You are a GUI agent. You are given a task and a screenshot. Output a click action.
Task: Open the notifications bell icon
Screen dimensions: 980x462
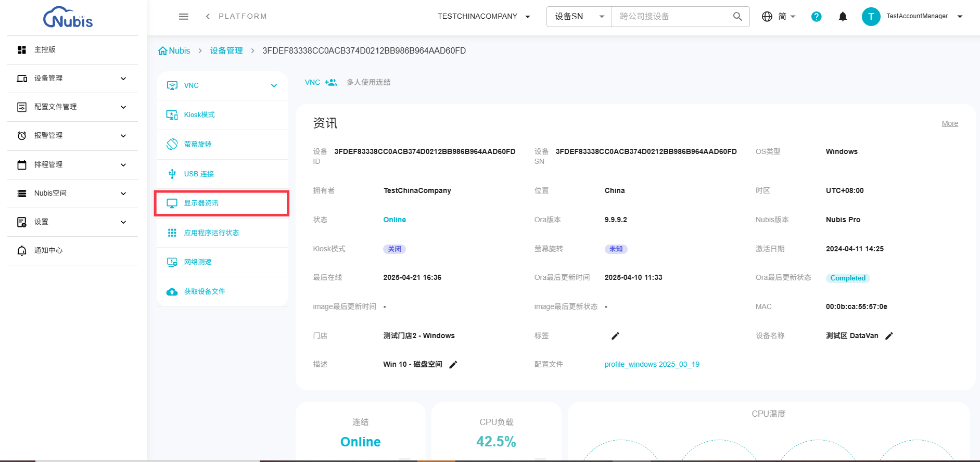843,17
